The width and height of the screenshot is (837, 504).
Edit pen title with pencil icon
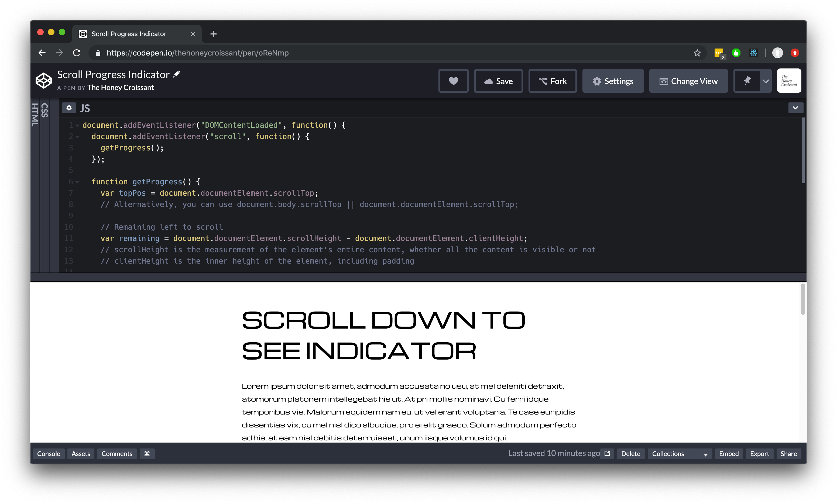177,74
